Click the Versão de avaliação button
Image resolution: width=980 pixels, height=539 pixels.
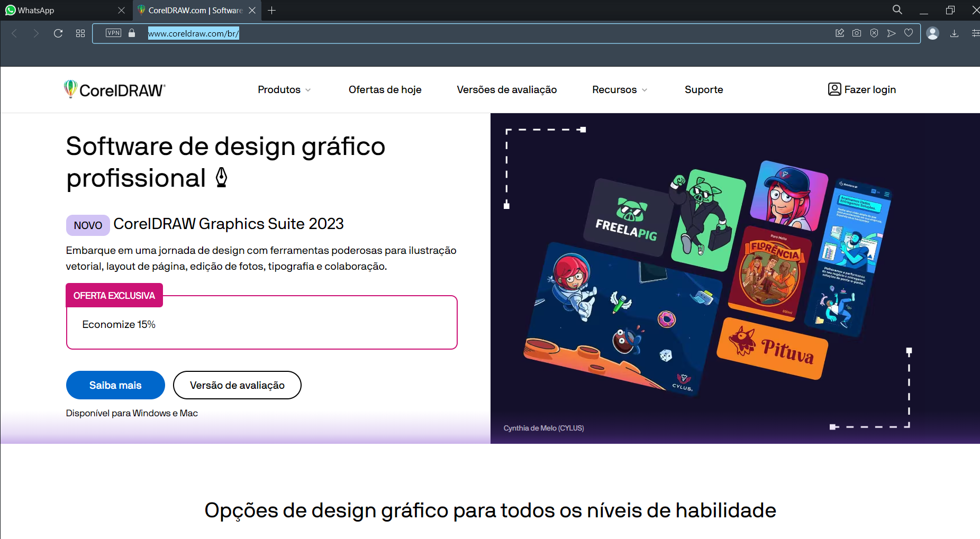[237, 385]
